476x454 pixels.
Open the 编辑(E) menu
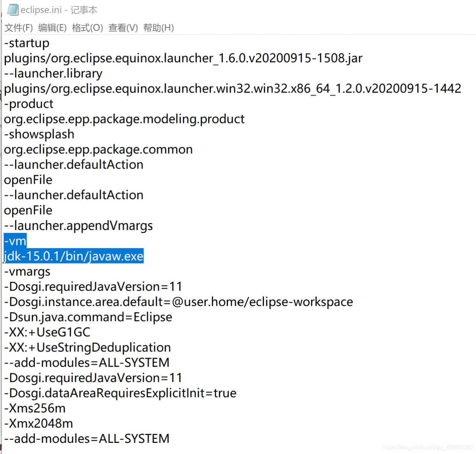click(x=52, y=28)
